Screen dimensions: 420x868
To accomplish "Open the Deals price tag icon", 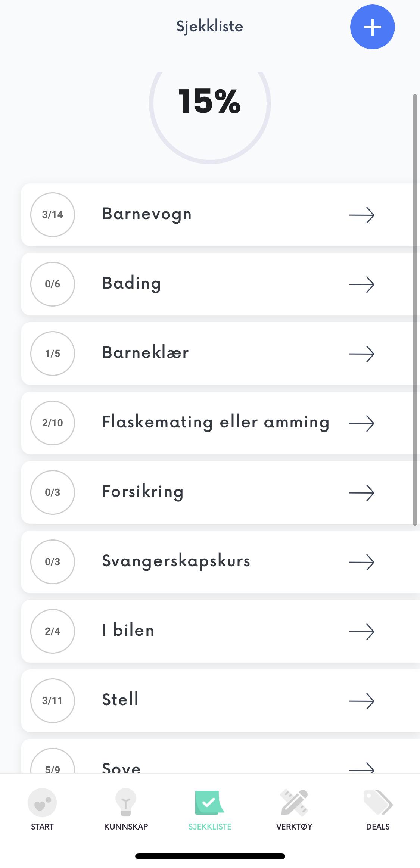I will tap(377, 802).
